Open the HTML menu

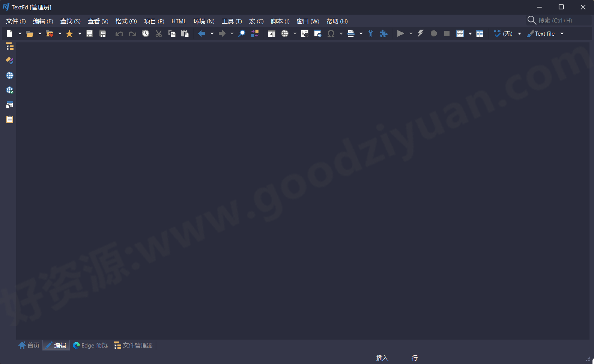[179, 21]
